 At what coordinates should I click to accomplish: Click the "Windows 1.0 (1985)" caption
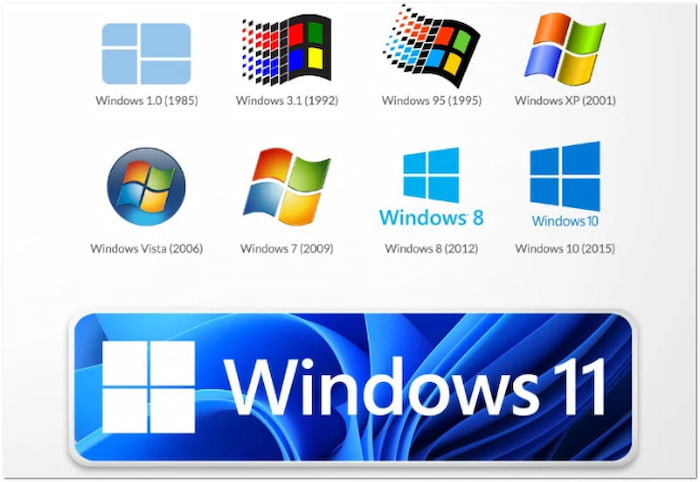pos(146,101)
